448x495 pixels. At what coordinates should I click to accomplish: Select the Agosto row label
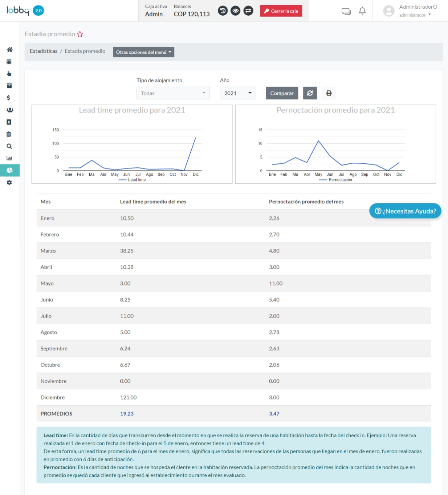tap(49, 332)
